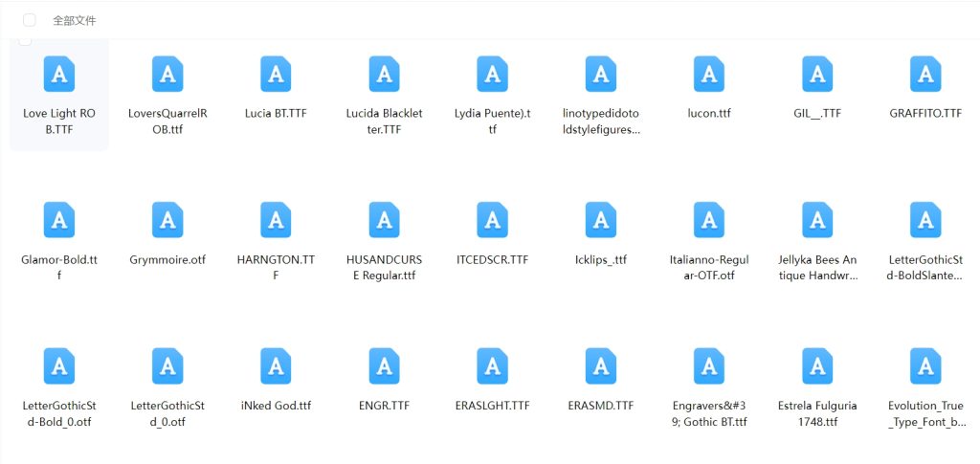Click the ERASMD.TTF file name
Screen dimensions: 980x464
click(x=600, y=406)
